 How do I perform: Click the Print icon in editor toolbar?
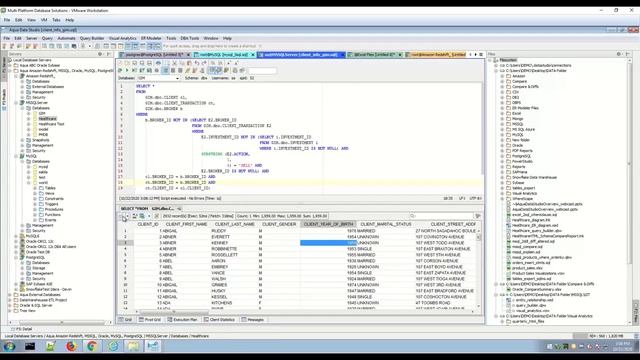pos(158,63)
